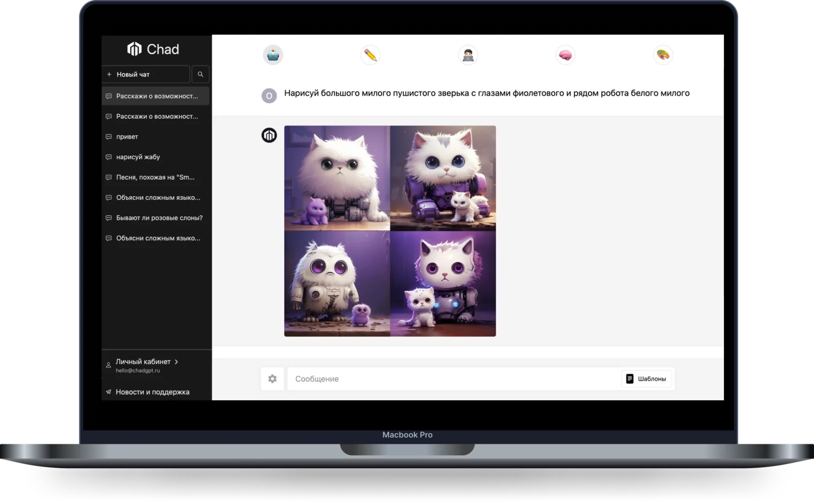Open the top-left generated cat image
Screen dimensions: 814x504
tap(337, 178)
